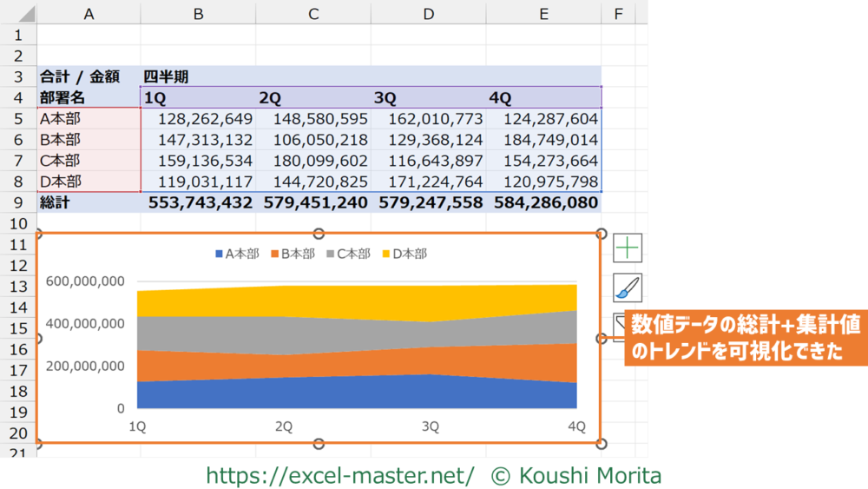Click the chart's bottom-right corner handle
This screenshot has height=489, width=868.
pyautogui.click(x=601, y=444)
